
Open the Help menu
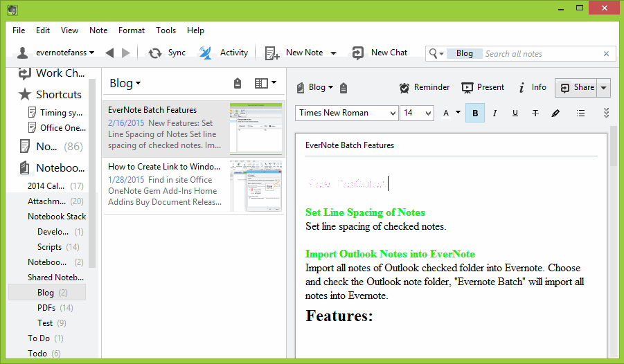tap(195, 30)
